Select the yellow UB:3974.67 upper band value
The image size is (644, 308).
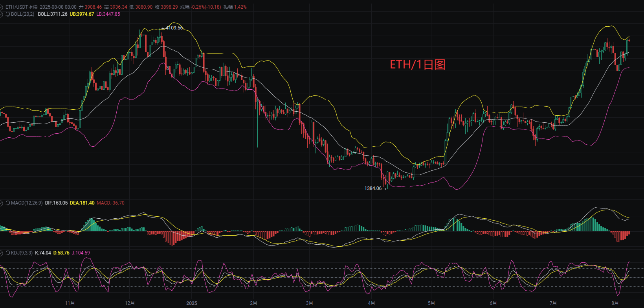click(82, 14)
